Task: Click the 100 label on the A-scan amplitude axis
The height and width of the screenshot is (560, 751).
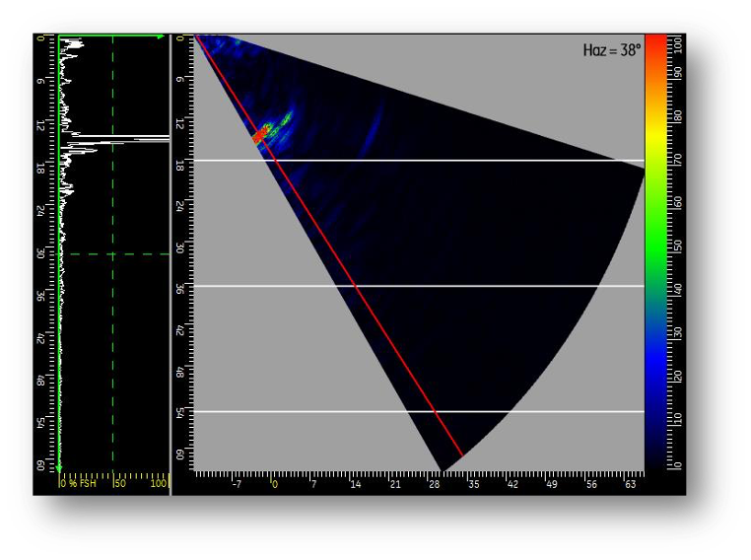Action: click(160, 484)
